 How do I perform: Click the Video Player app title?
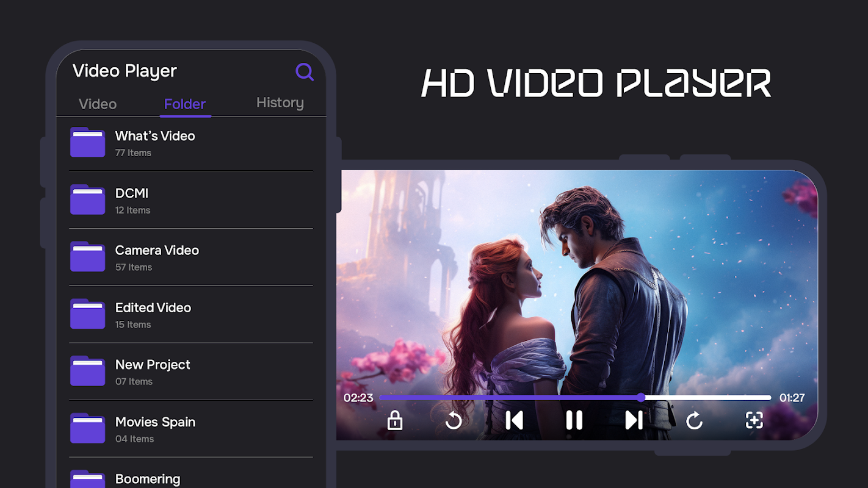pos(125,71)
